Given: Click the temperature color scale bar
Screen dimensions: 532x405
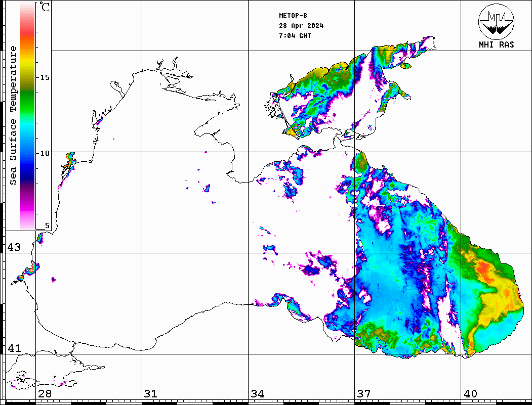Looking at the screenshot, I should pos(27,116).
